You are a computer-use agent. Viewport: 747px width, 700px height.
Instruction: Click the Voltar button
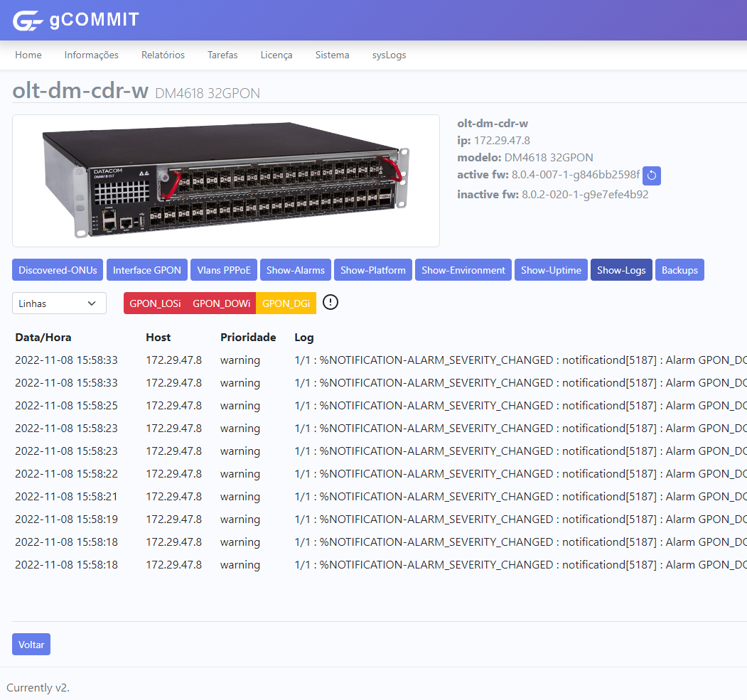coord(31,645)
